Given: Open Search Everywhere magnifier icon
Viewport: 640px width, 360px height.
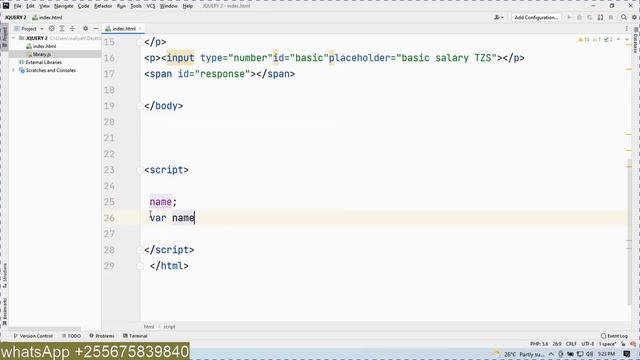Looking at the screenshot, I should click(x=624, y=18).
